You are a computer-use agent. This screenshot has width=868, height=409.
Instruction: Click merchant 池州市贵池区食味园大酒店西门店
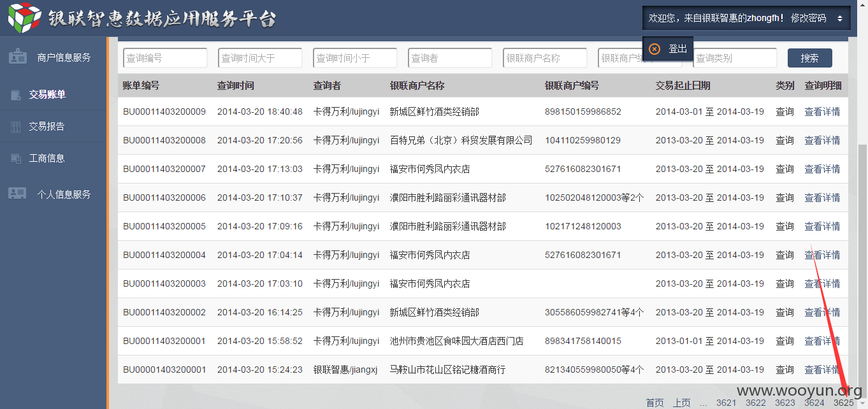456,341
